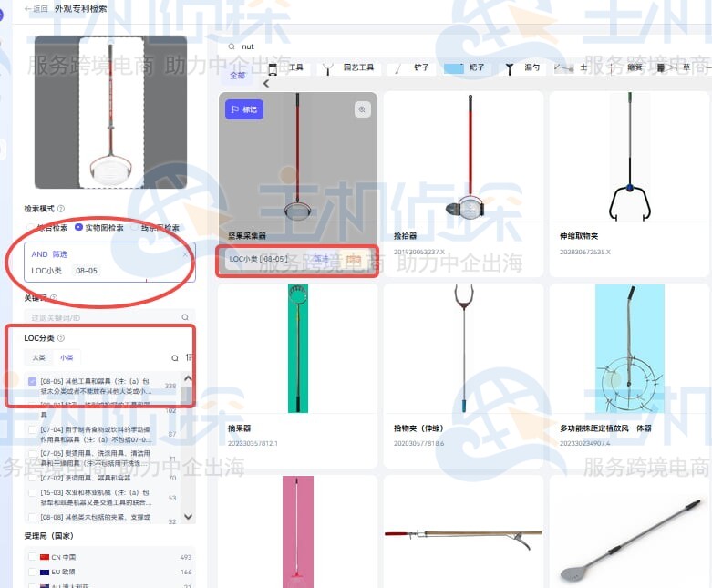712x588 pixels.
Task: Click patent number 202330234907.4
Action: pyautogui.click(x=585, y=443)
